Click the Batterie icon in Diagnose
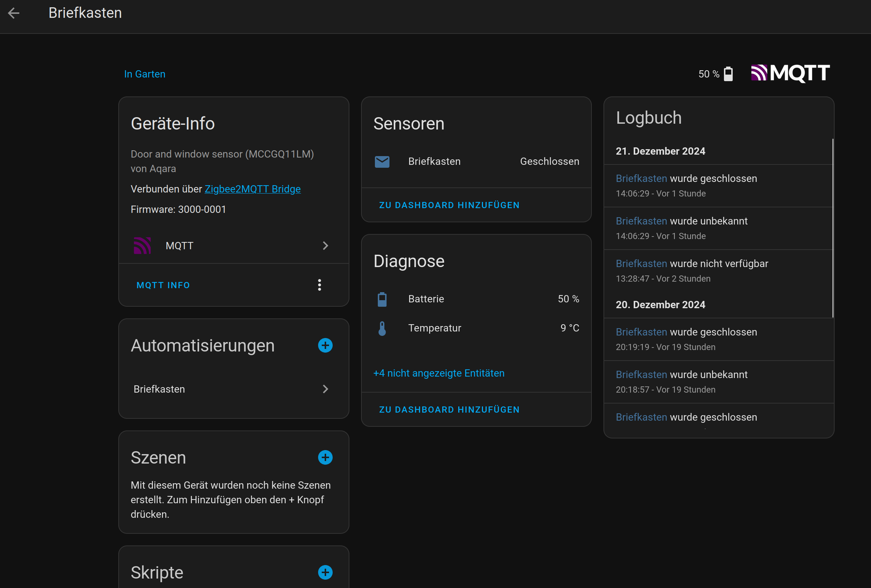The width and height of the screenshot is (871, 588). click(x=382, y=299)
